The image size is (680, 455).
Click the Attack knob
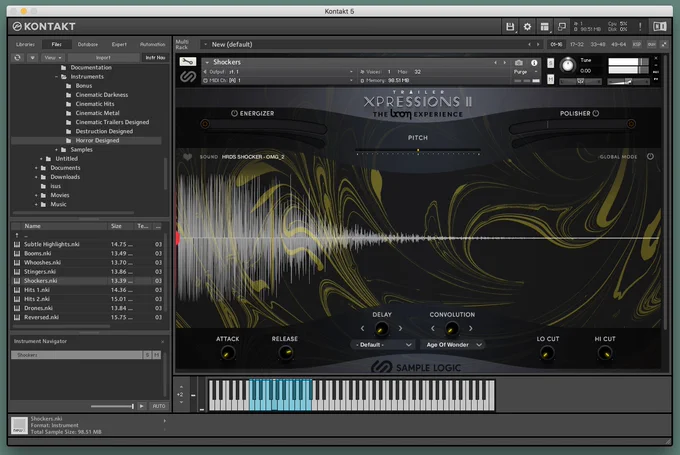[227, 354]
